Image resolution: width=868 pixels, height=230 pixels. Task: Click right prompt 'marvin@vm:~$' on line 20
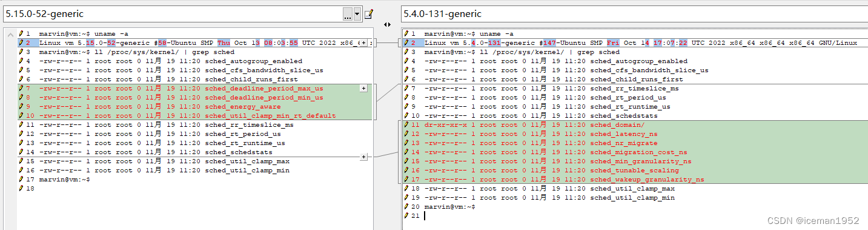pyautogui.click(x=450, y=207)
